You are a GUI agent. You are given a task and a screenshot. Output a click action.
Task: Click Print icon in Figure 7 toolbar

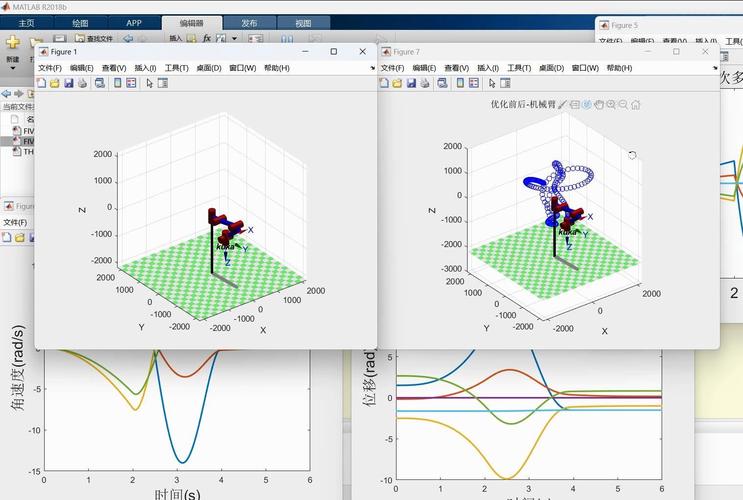click(x=425, y=83)
